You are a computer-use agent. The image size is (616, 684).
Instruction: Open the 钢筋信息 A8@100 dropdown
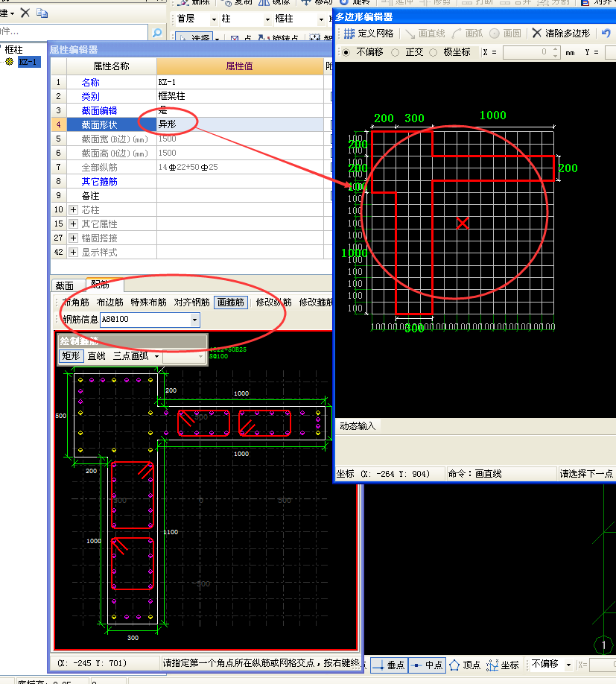point(194,320)
